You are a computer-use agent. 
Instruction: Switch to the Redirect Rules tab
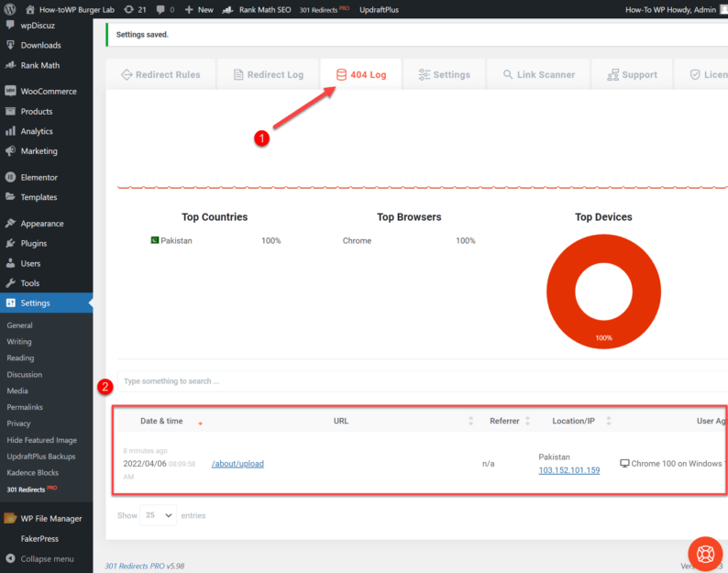pyautogui.click(x=160, y=74)
